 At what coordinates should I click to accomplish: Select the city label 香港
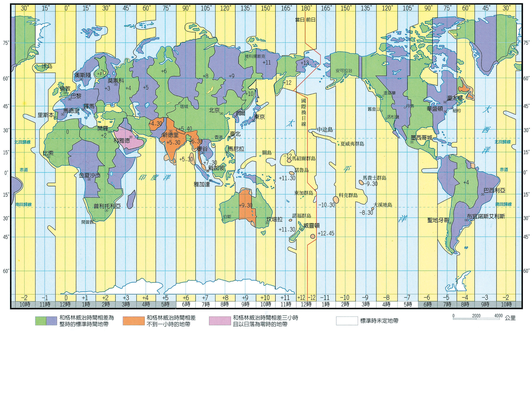[x=218, y=137]
